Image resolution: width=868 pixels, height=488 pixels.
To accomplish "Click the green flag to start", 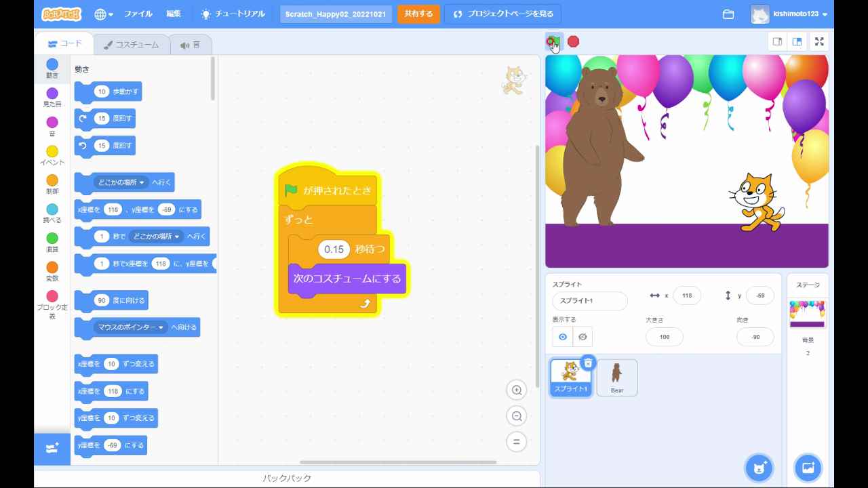I will [553, 41].
